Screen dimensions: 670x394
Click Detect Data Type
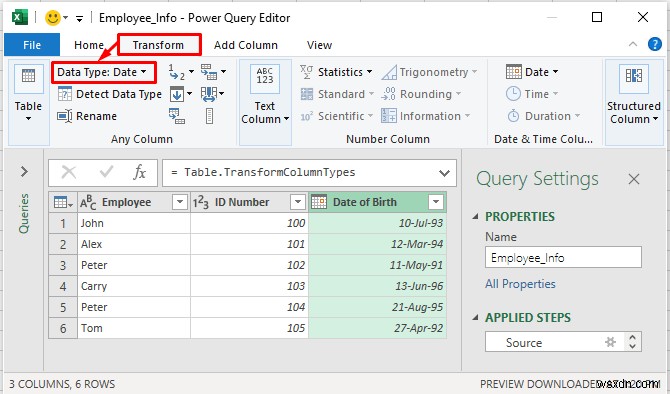[x=109, y=94]
